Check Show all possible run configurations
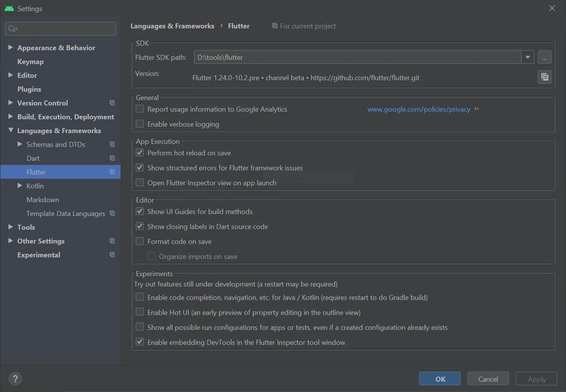The height and width of the screenshot is (392, 566). [x=140, y=327]
